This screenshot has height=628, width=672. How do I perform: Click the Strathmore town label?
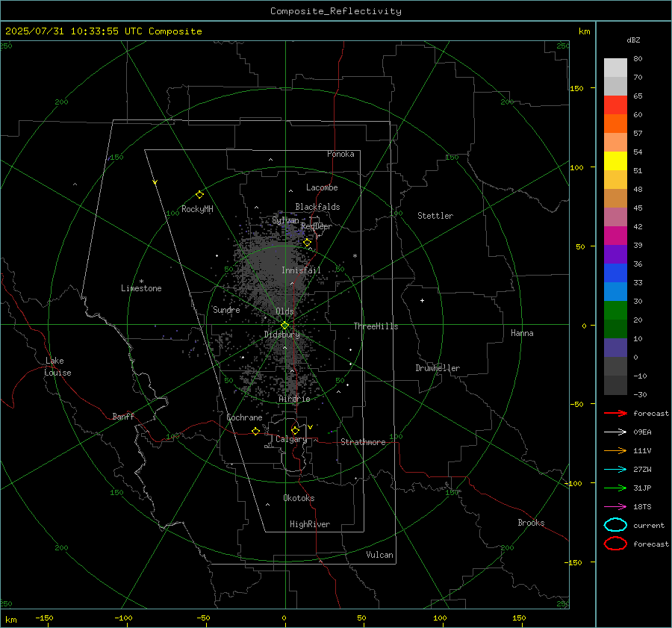point(363,442)
